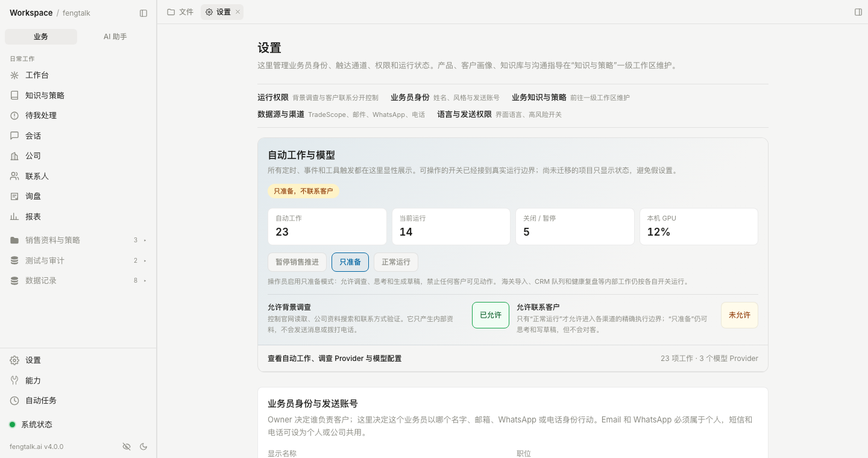
Task: Jump to 业务员身份 section link
Action: [445, 98]
